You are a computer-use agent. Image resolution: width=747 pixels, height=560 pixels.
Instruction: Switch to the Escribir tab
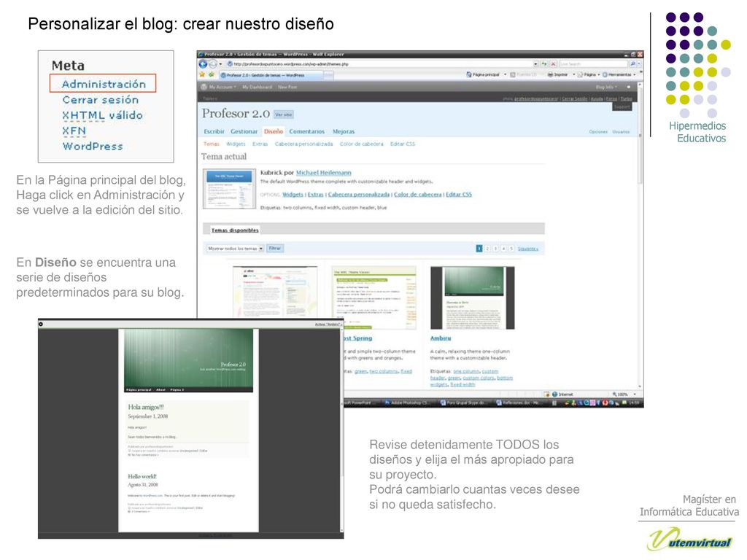click(214, 131)
